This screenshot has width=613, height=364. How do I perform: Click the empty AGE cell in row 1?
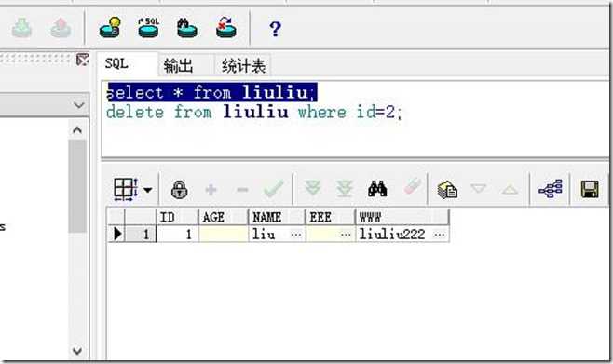tap(224, 234)
